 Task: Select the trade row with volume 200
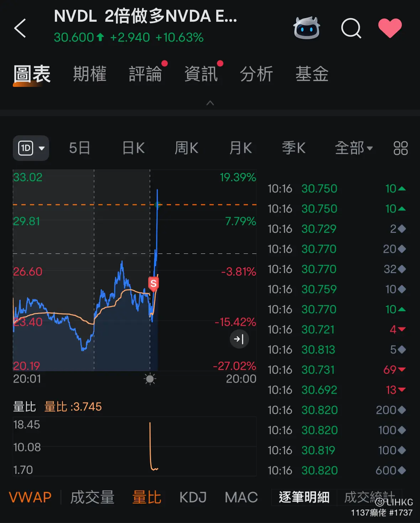pyautogui.click(x=337, y=410)
